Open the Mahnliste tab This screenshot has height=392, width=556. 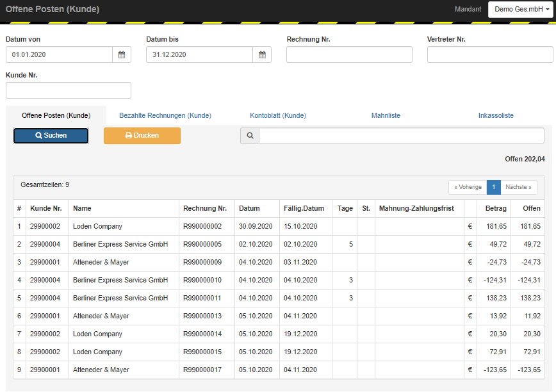386,115
